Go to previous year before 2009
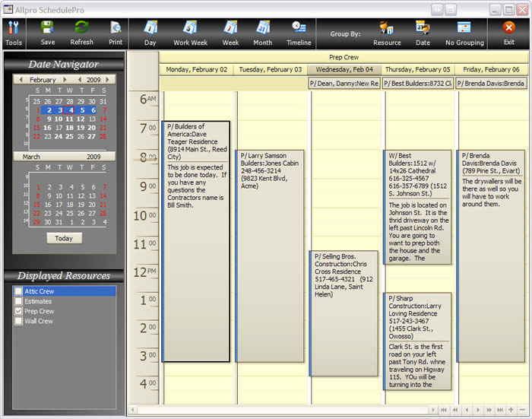 click(80, 79)
